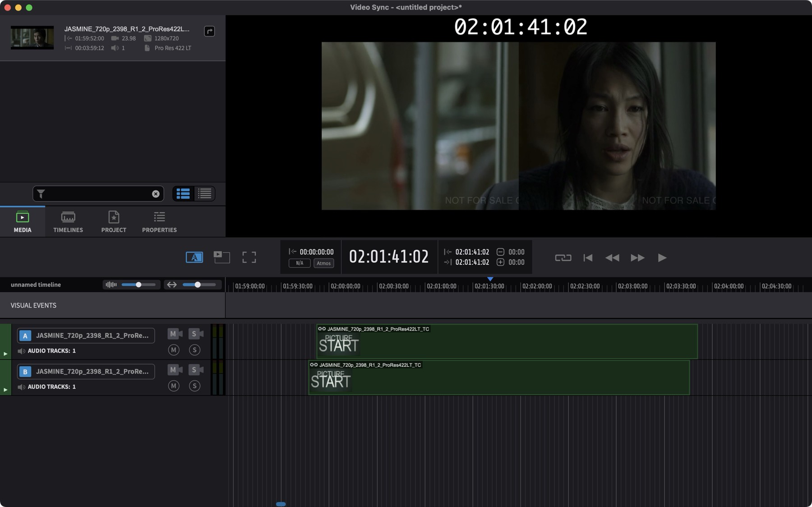Screen dimensions: 812x507
Task: Click the video preview image
Action: tap(518, 126)
